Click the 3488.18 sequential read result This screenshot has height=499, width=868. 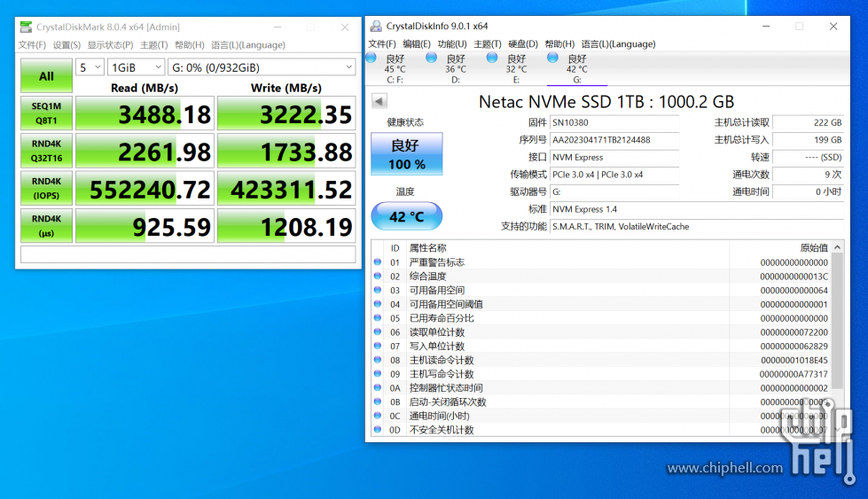[x=145, y=113]
